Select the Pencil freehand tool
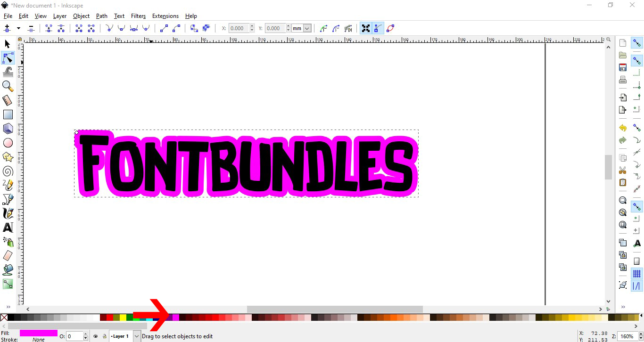This screenshot has width=644, height=342. tap(8, 185)
